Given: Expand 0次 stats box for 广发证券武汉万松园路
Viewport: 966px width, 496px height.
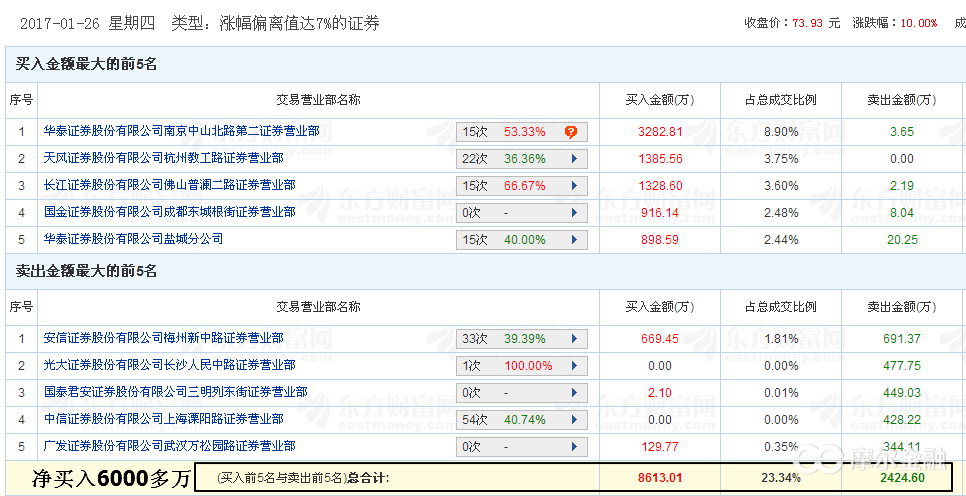Looking at the screenshot, I should click(x=521, y=447).
